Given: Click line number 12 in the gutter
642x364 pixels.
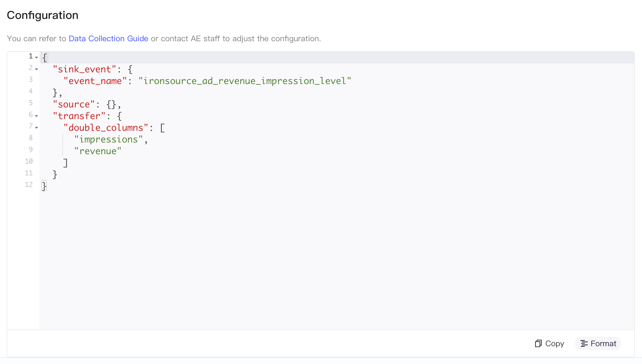Looking at the screenshot, I should click(x=29, y=185).
